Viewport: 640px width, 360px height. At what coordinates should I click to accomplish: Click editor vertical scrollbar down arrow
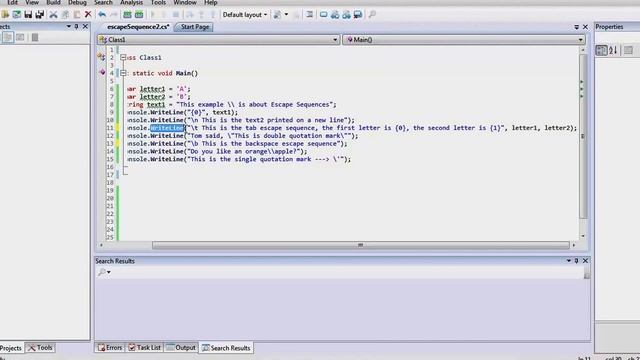point(583,236)
